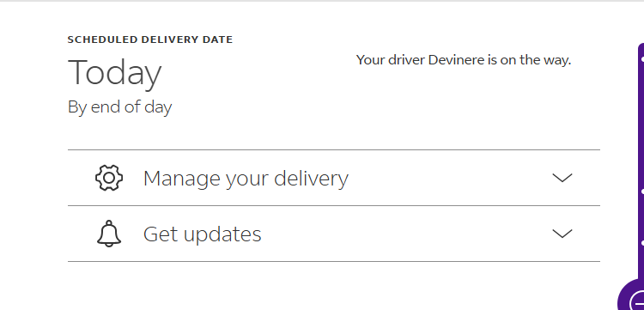The image size is (644, 310).
Task: Click the word updates in Get updates
Action: (222, 234)
